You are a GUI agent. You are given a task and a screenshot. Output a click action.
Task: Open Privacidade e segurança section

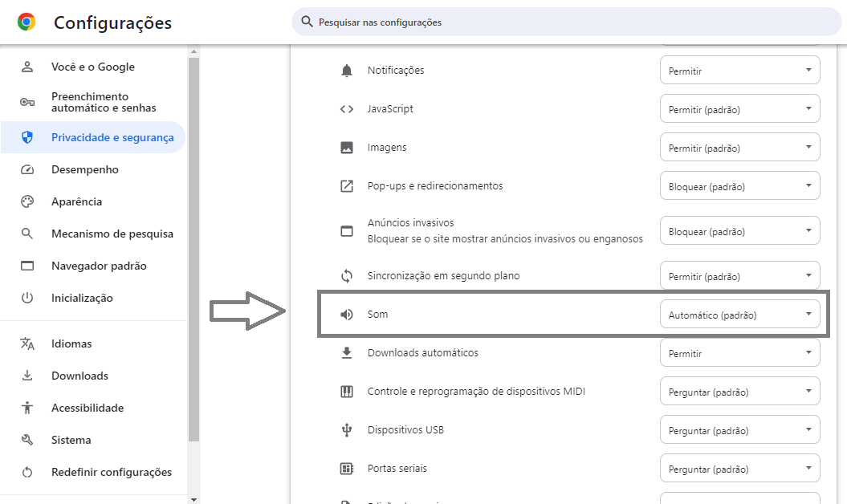click(x=112, y=137)
